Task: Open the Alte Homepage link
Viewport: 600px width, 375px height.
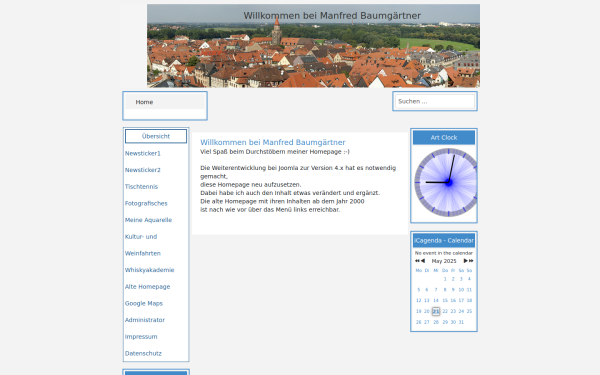Action: point(147,287)
